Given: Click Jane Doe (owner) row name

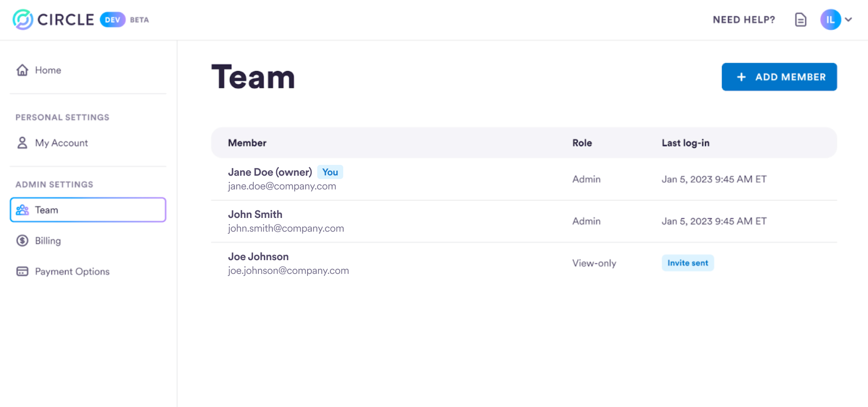Looking at the screenshot, I should click(x=270, y=172).
